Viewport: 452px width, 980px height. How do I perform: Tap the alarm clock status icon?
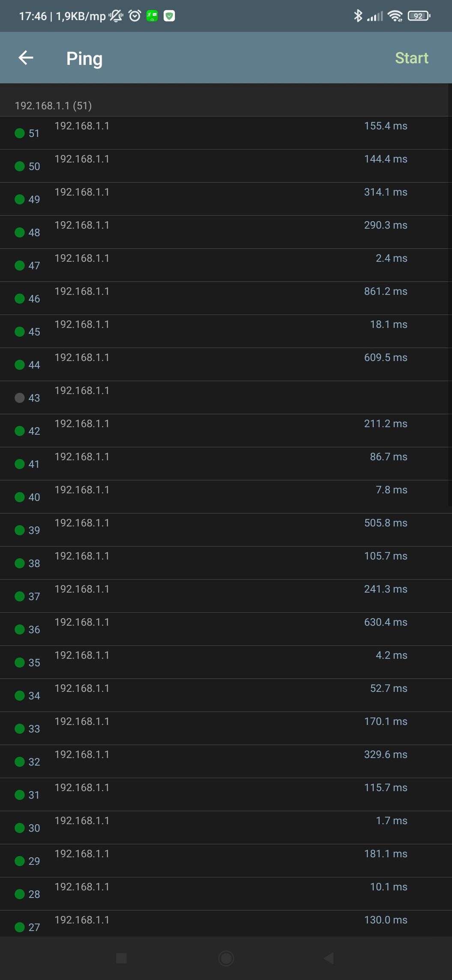[135, 16]
